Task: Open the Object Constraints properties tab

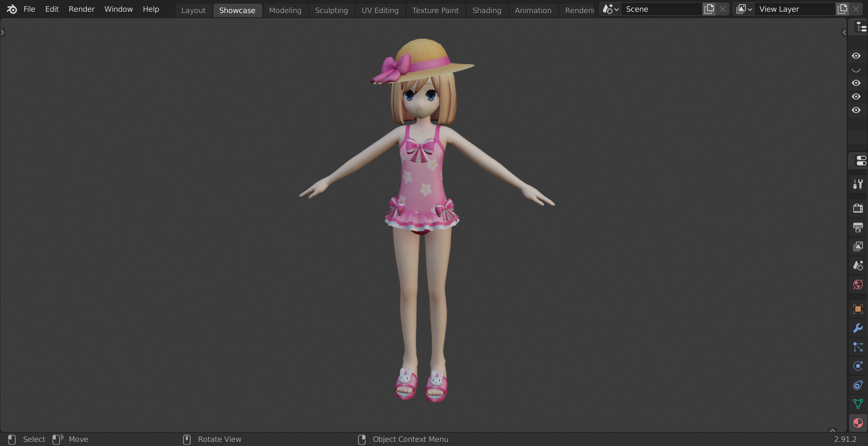Action: coord(858,385)
